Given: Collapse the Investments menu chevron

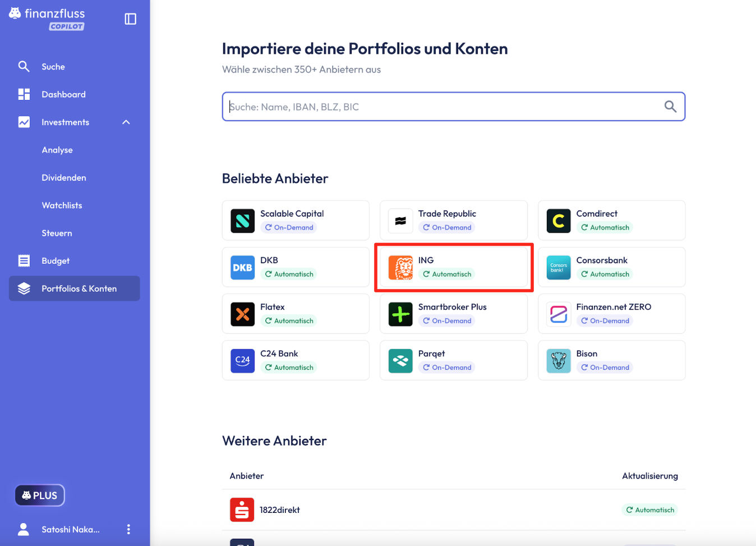Looking at the screenshot, I should tap(126, 122).
